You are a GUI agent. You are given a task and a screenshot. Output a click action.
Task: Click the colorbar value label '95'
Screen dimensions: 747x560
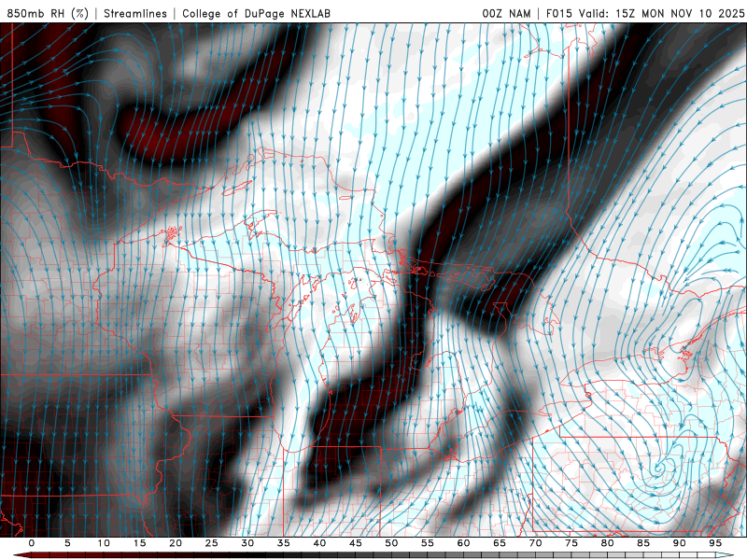(x=715, y=543)
